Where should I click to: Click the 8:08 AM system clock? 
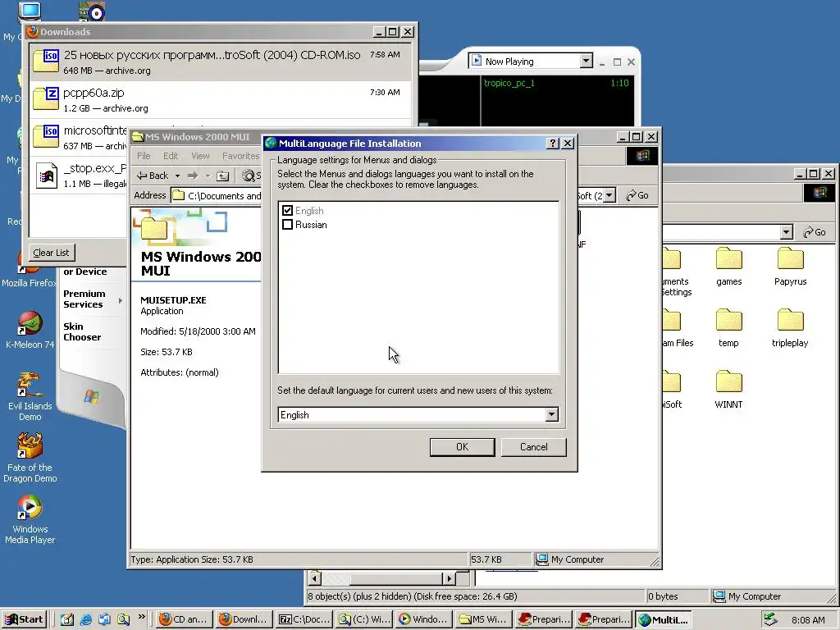point(808,620)
